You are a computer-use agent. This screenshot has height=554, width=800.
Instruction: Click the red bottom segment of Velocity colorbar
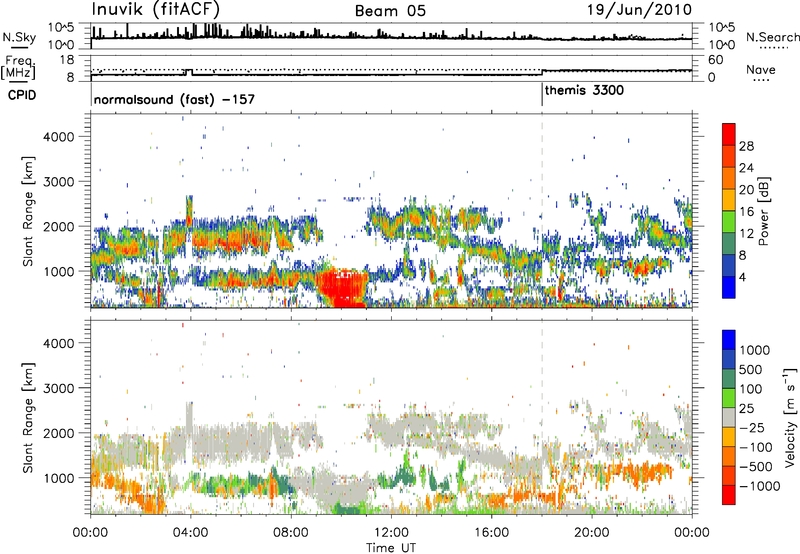pos(729,495)
